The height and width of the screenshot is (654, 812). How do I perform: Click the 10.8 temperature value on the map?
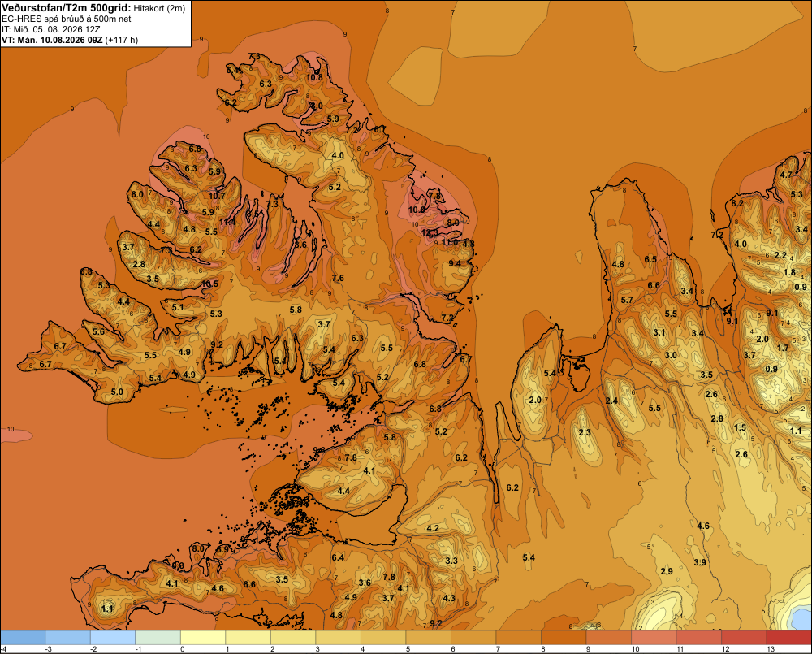point(314,78)
